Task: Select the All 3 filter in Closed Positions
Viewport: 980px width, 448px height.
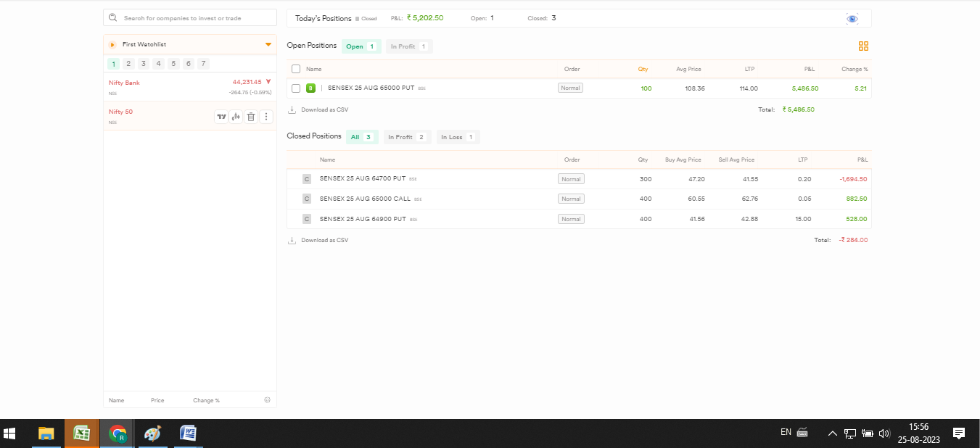Action: pyautogui.click(x=362, y=137)
